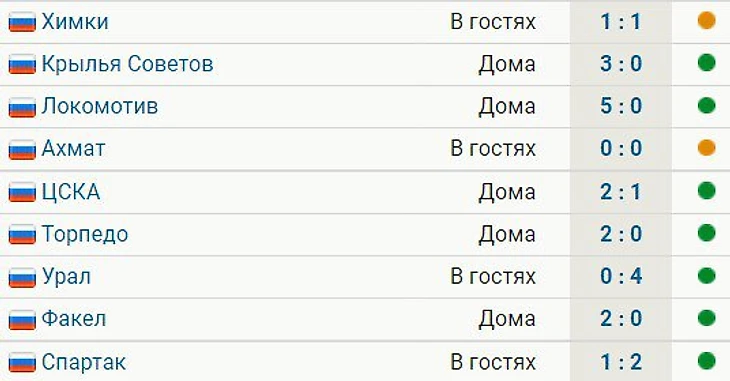Click the green win dot in Спартак row
This screenshot has height=381, width=730.
tap(706, 361)
